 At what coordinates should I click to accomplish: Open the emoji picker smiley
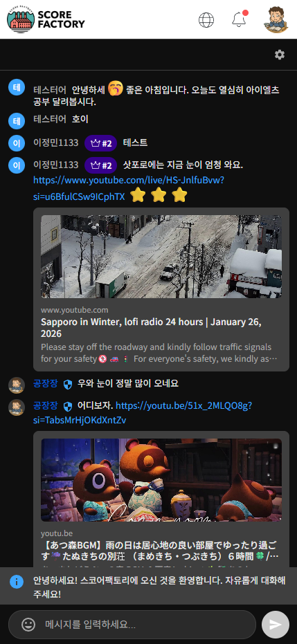coord(28,625)
